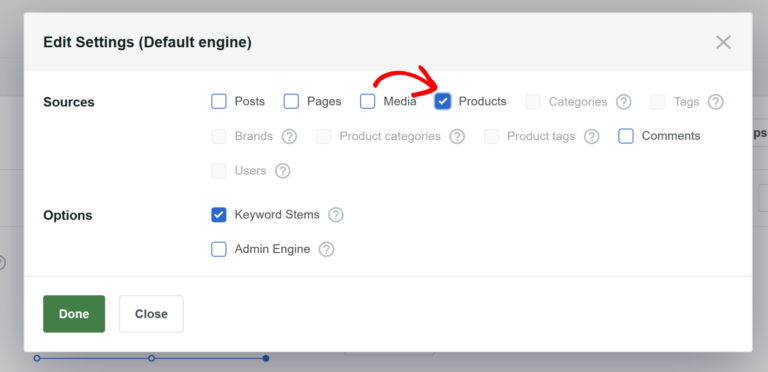The width and height of the screenshot is (768, 372).
Task: Open help icon next to Categories
Action: 623,102
